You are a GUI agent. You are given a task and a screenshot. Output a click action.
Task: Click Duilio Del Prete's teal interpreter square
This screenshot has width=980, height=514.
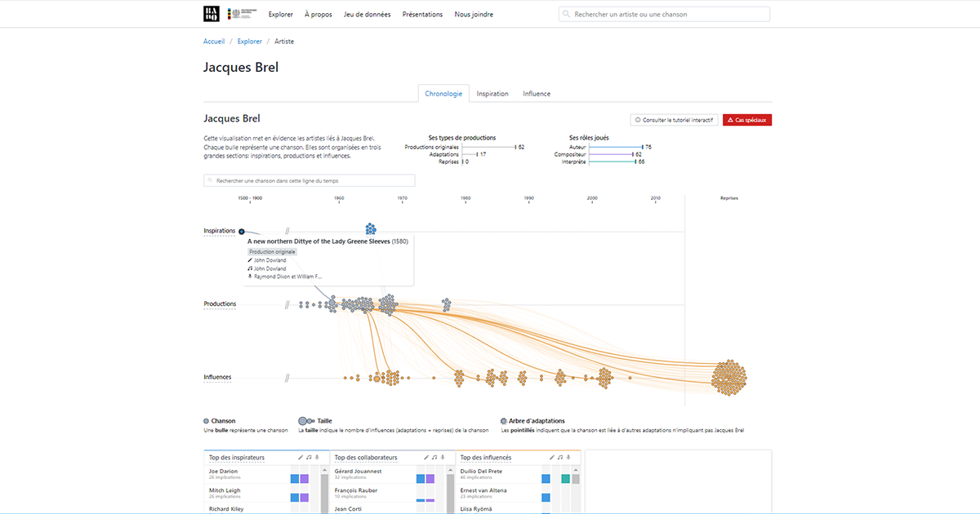click(565, 479)
